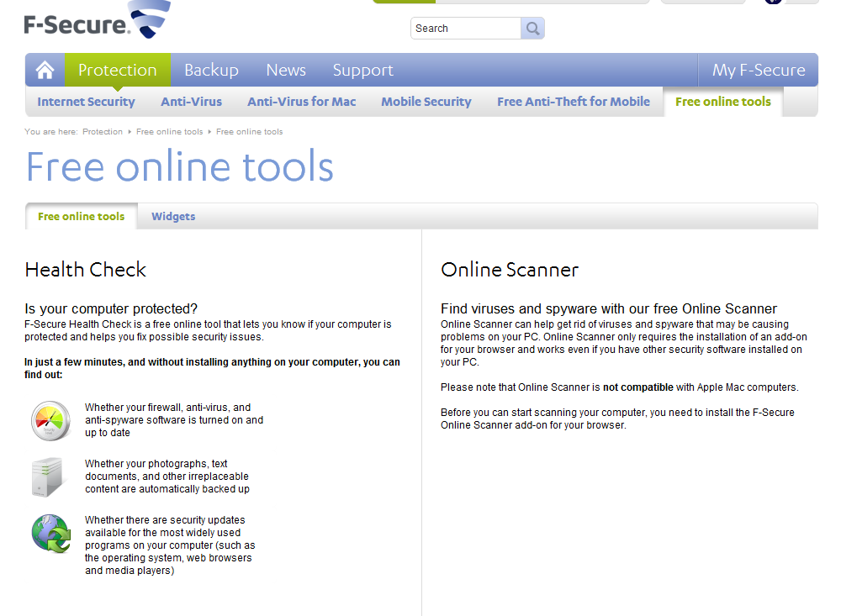Select Free Anti-Theft for Mobile
Screen dimensions: 841x616
point(574,102)
